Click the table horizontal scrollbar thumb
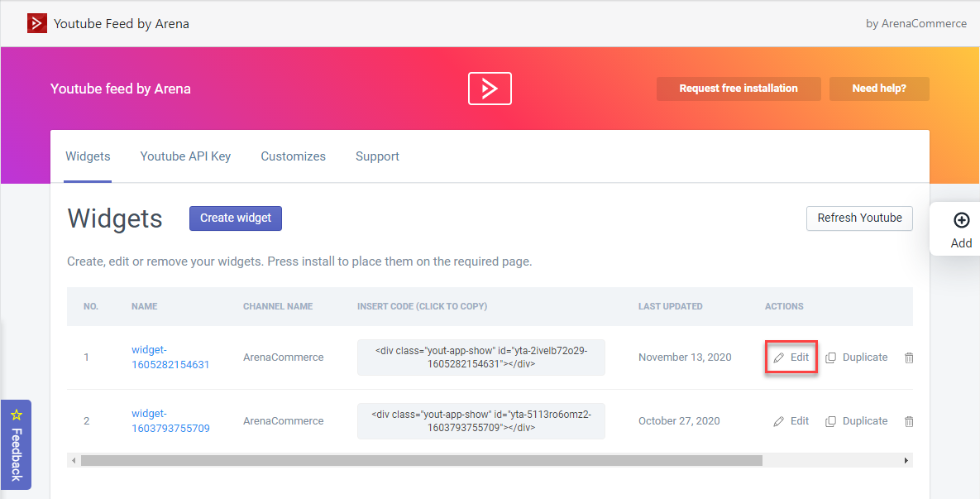Viewport: 980px width, 499px height. point(421,460)
